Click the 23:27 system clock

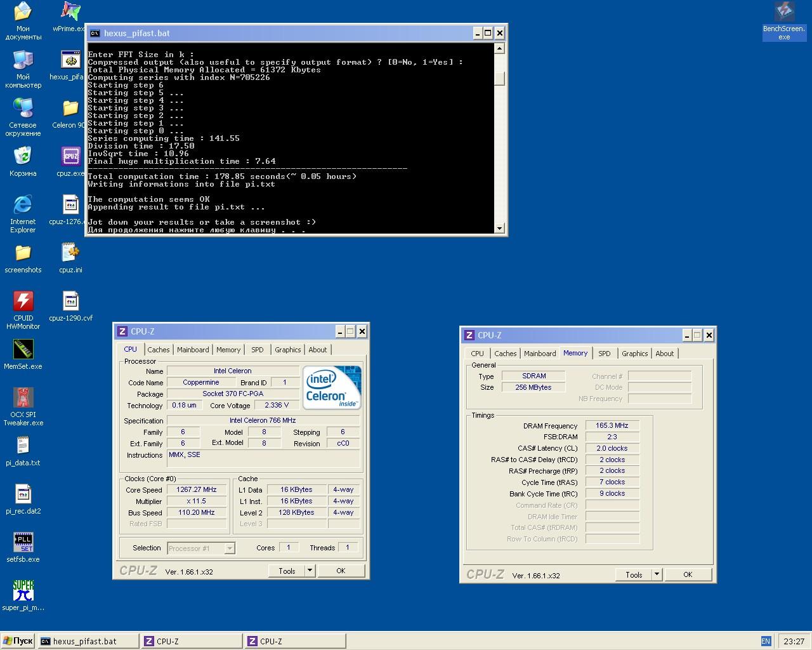click(x=794, y=641)
